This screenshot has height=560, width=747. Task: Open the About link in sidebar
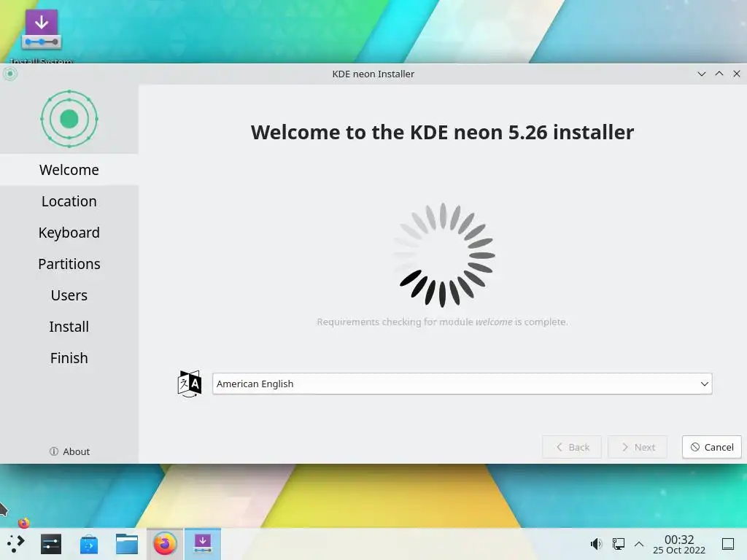(x=69, y=451)
